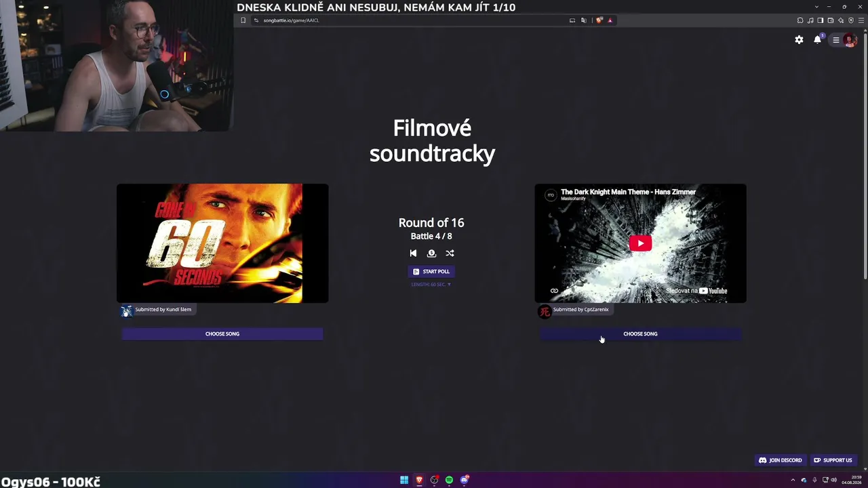Click the screen cast icon in the address bar
Image resolution: width=868 pixels, height=488 pixels.
tap(572, 20)
